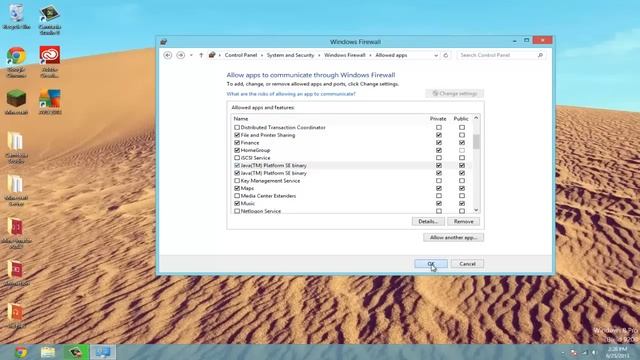The height and width of the screenshot is (360, 640).
Task: Switch to Camtasia recorder taskbar icon
Action: click(76, 352)
